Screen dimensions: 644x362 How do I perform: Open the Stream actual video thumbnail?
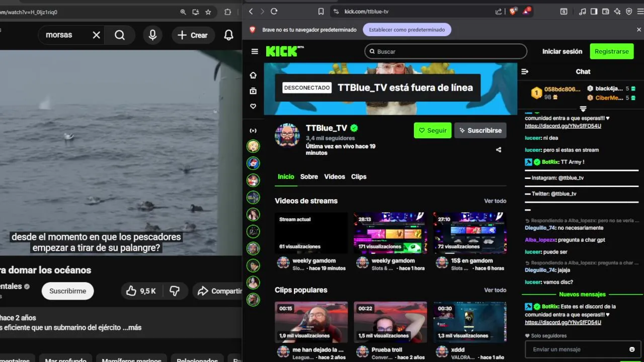(x=311, y=233)
